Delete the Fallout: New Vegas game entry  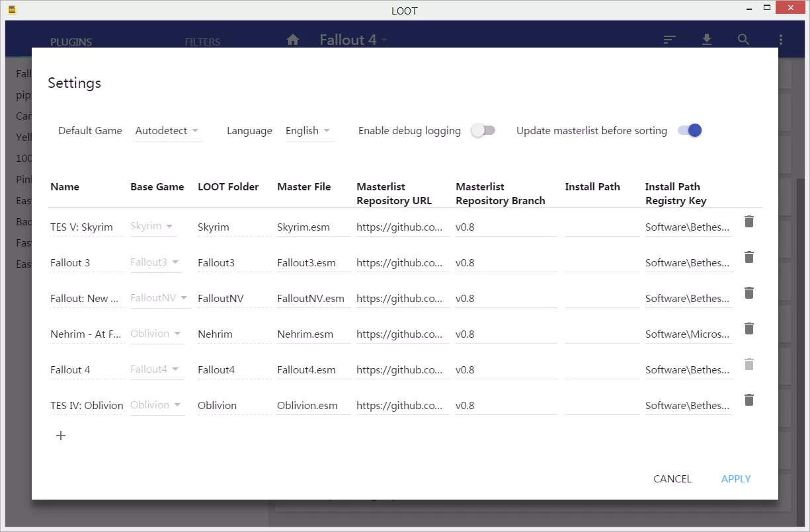tap(749, 293)
